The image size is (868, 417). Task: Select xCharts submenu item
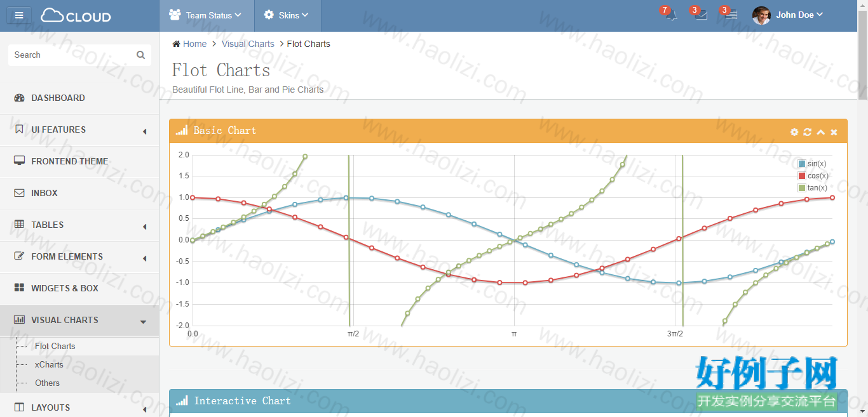(x=49, y=364)
